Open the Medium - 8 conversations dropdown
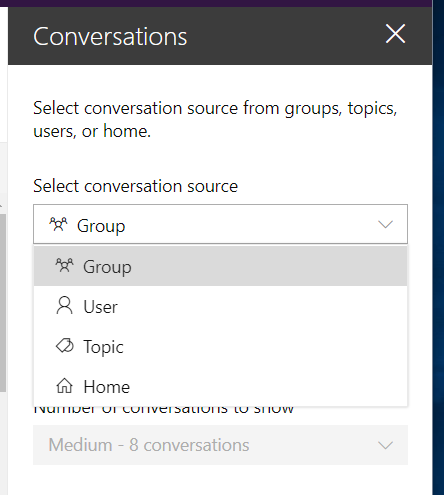 (220, 445)
